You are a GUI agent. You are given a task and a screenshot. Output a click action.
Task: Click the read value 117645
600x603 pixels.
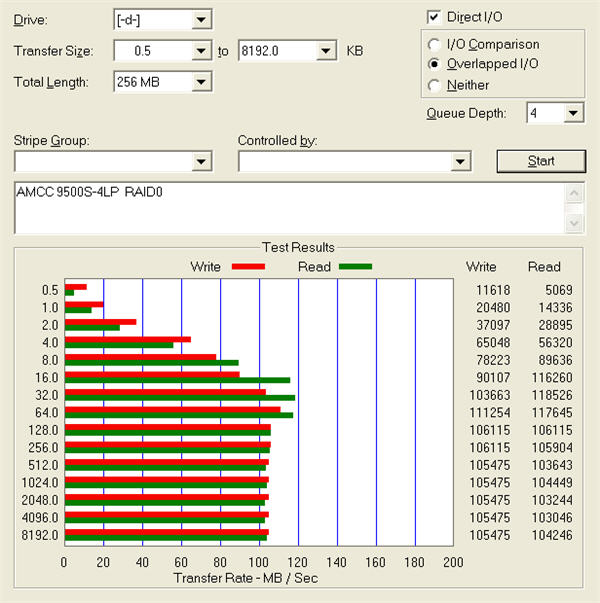552,413
